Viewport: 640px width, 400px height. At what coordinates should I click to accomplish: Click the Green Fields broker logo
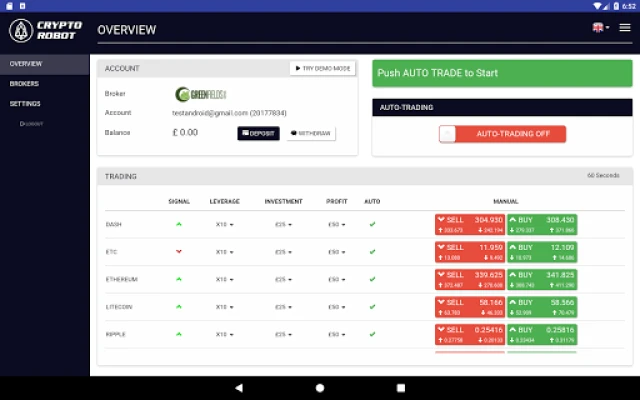pos(197,94)
